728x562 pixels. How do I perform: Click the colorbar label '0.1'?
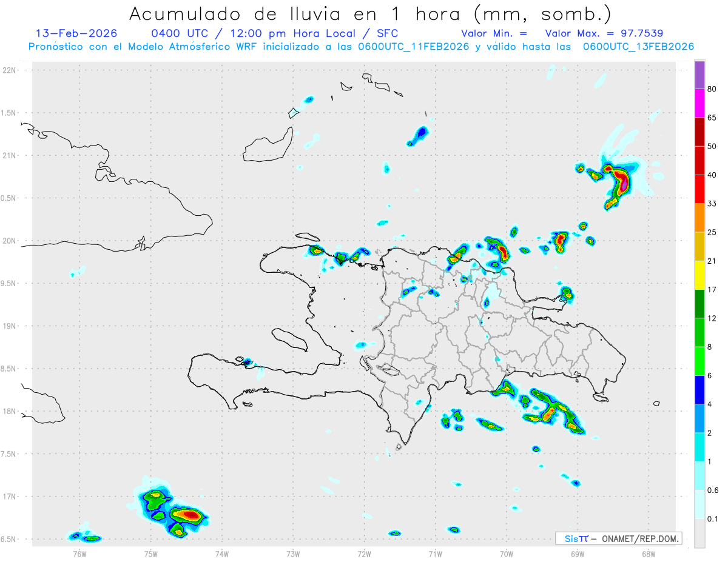pyautogui.click(x=713, y=518)
